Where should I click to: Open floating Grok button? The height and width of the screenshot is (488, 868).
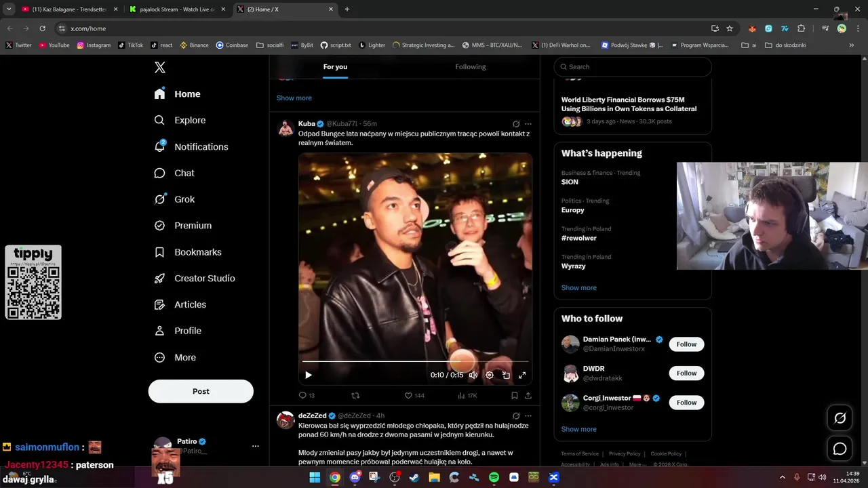click(x=840, y=418)
